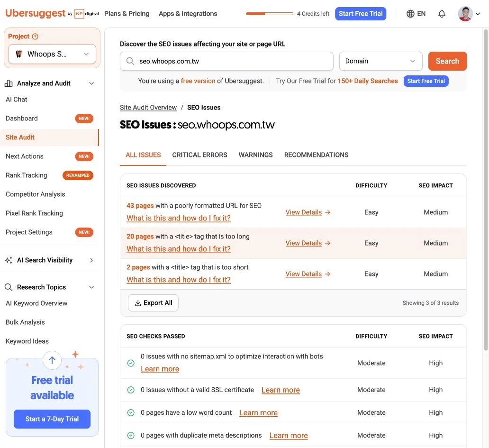Open Competitor Analysis in sidebar
This screenshot has width=489, height=448.
tap(35, 194)
